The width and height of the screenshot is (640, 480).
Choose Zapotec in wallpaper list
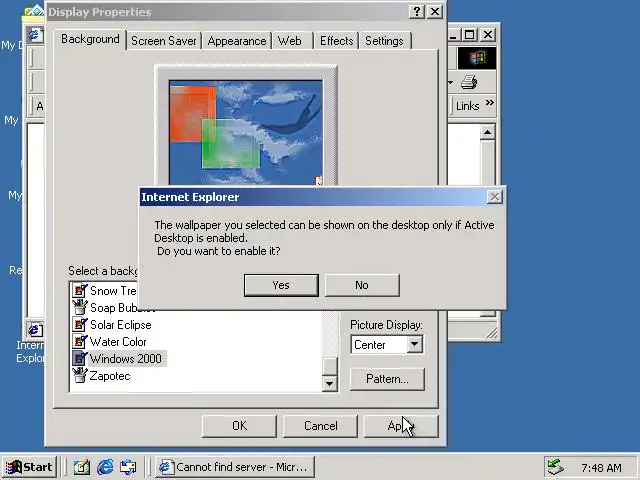click(110, 376)
